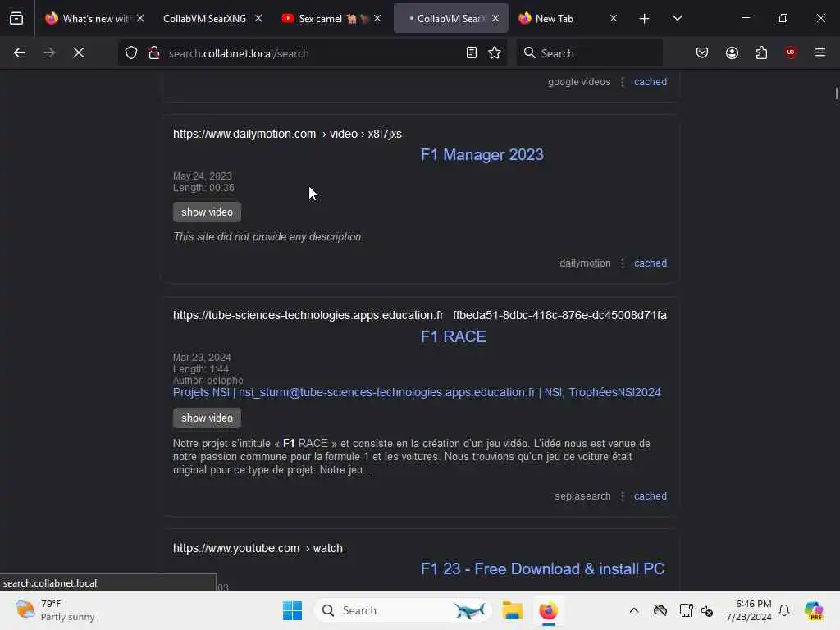
Task: Open Firefox View tab list icon
Action: [x=16, y=18]
